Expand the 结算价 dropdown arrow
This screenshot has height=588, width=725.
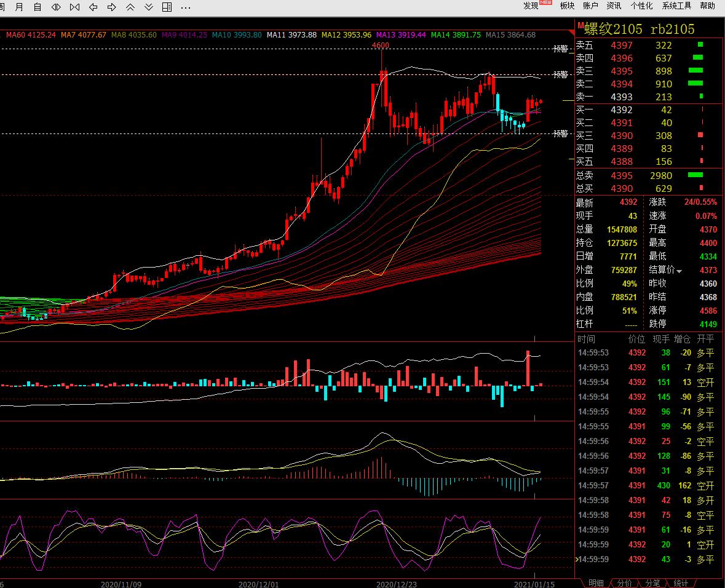coord(679,271)
